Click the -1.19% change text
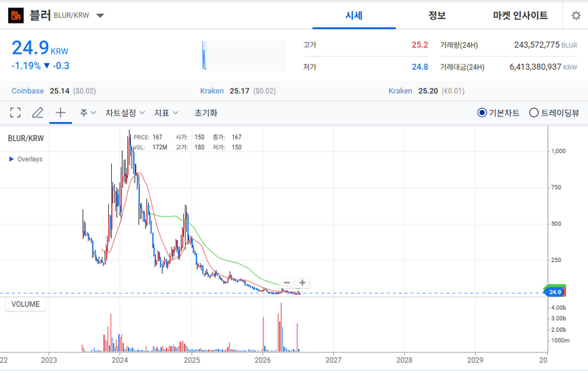Image resolution: width=588 pixels, height=371 pixels. click(x=26, y=66)
